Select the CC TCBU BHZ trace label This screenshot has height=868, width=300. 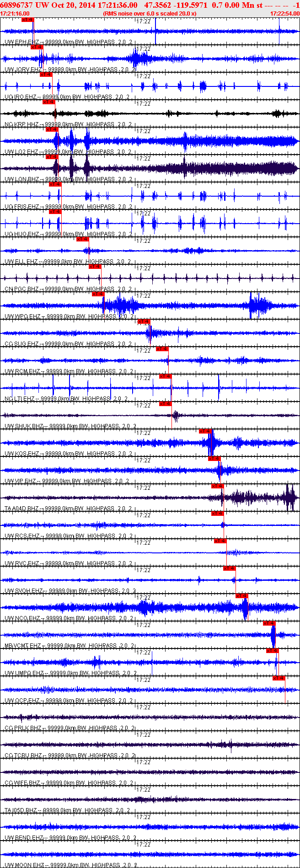click(x=70, y=755)
